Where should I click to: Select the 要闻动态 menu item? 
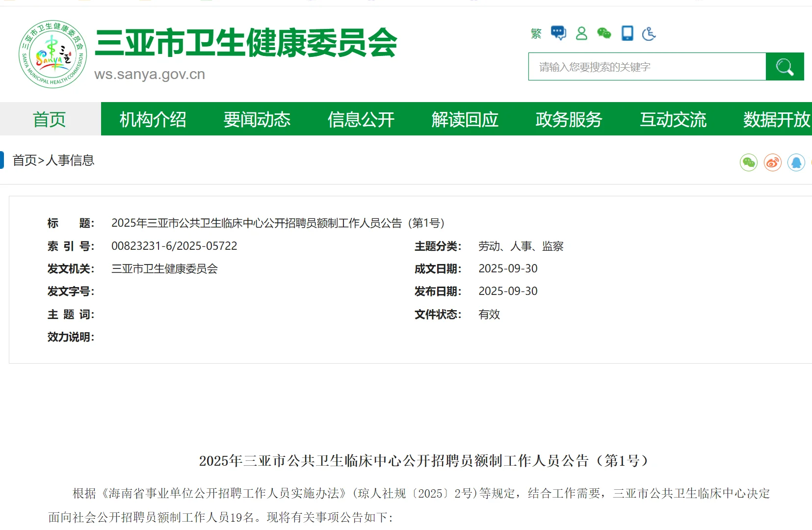(x=257, y=119)
